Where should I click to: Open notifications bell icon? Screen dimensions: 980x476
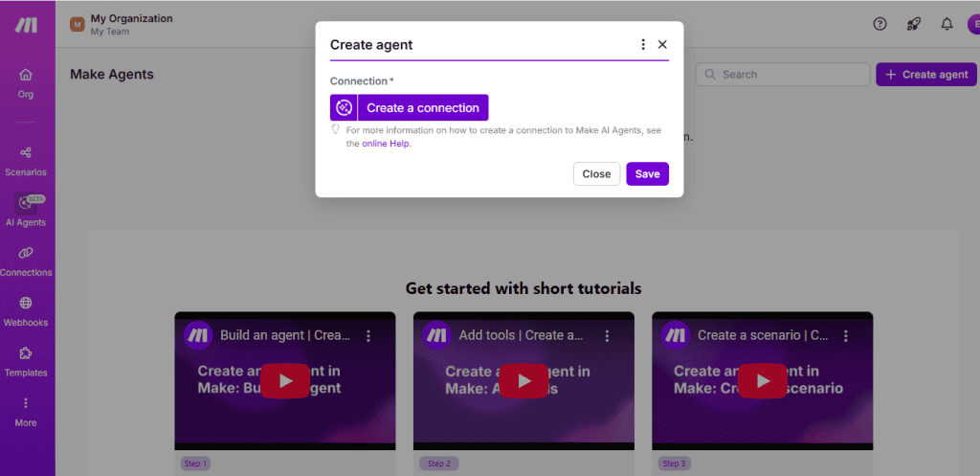[947, 24]
